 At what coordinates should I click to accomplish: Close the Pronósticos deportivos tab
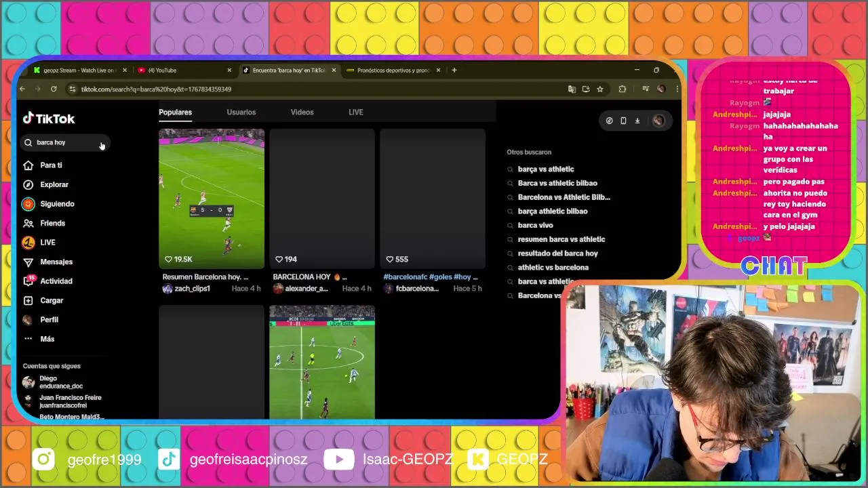(438, 70)
